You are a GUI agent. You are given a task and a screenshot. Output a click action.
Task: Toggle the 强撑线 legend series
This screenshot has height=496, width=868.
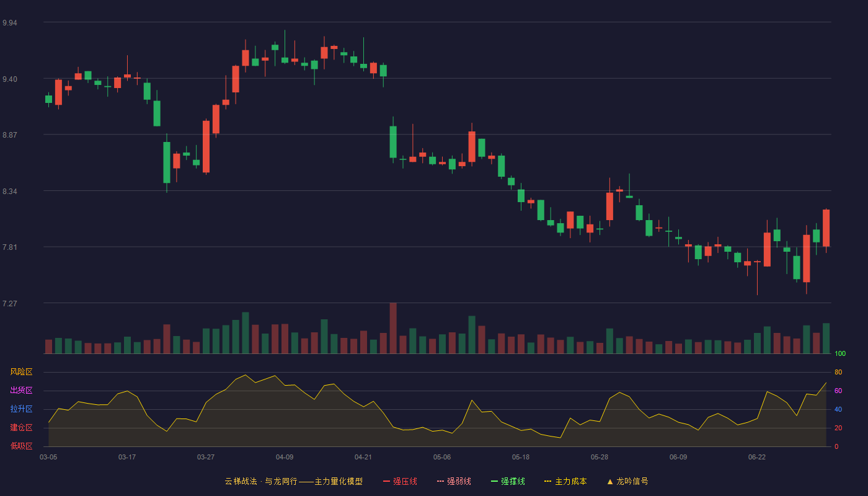[508, 481]
